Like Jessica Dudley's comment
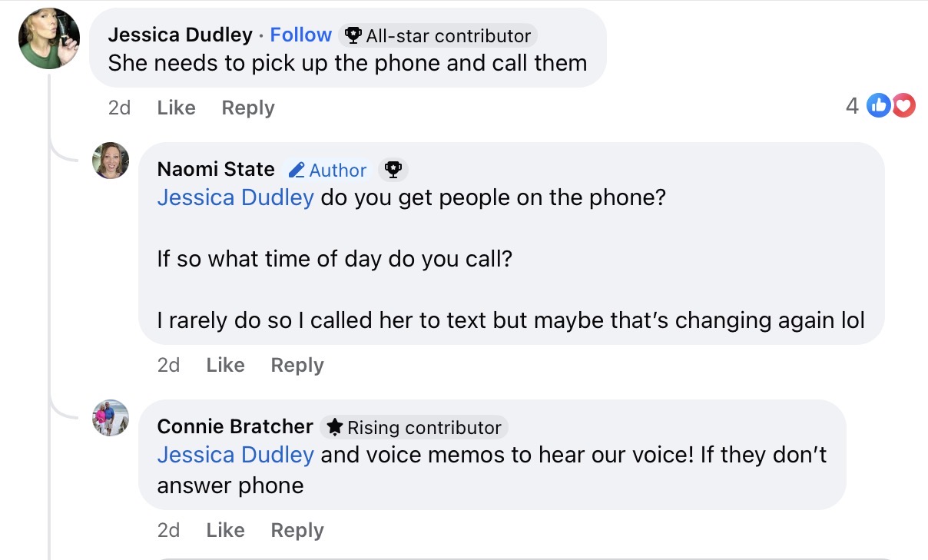Viewport: 928px width, 560px height. (176, 108)
